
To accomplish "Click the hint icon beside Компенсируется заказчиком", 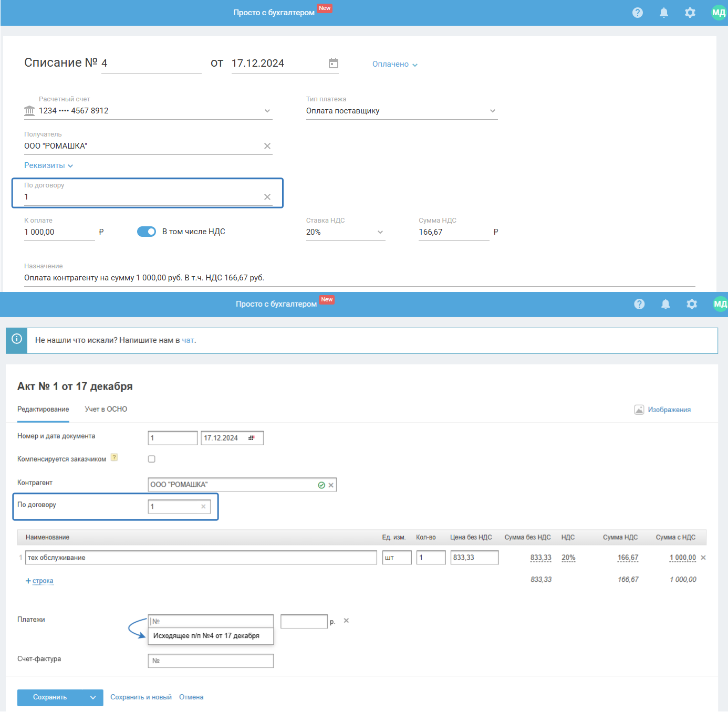I will click(114, 458).
